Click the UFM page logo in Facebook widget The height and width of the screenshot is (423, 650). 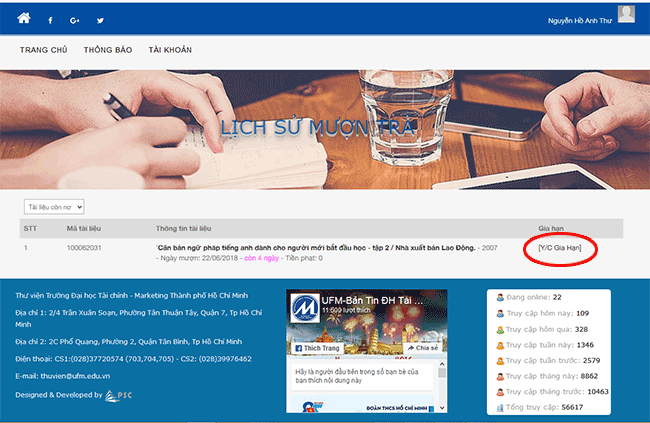tap(304, 307)
